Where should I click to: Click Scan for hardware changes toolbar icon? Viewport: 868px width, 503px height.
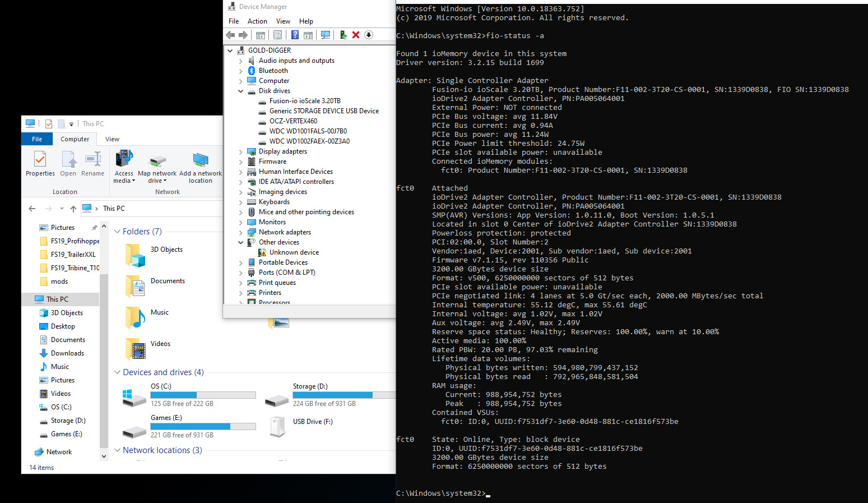(326, 35)
